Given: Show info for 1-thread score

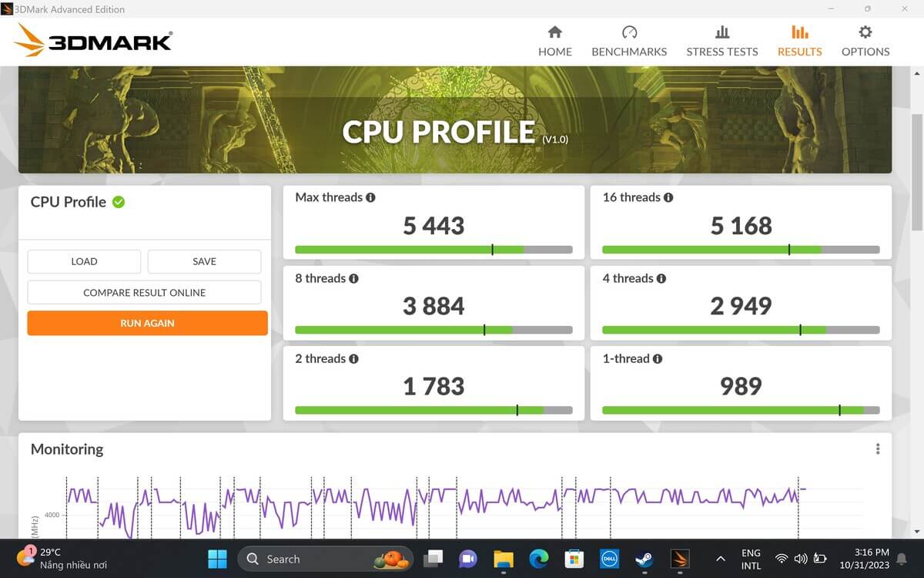Looking at the screenshot, I should tap(658, 358).
